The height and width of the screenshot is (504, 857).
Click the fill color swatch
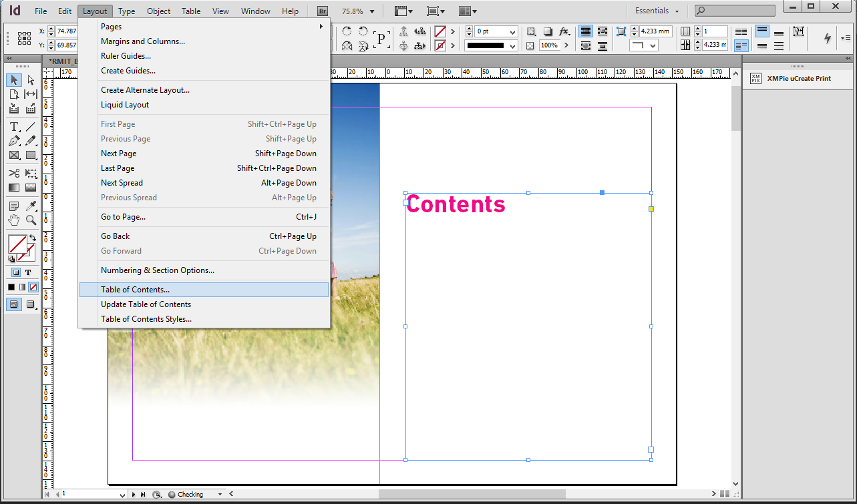tap(17, 244)
